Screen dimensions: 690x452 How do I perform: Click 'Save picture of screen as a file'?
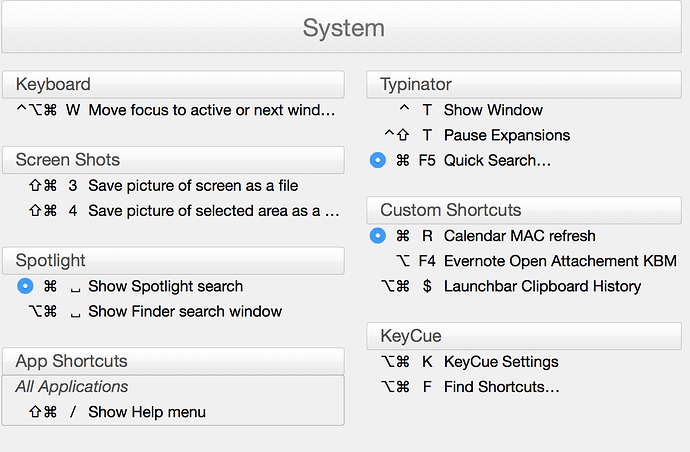coord(193,186)
